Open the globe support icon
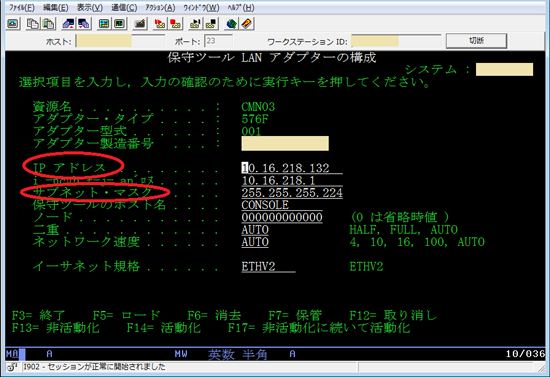The height and width of the screenshot is (377, 550). (x=231, y=24)
